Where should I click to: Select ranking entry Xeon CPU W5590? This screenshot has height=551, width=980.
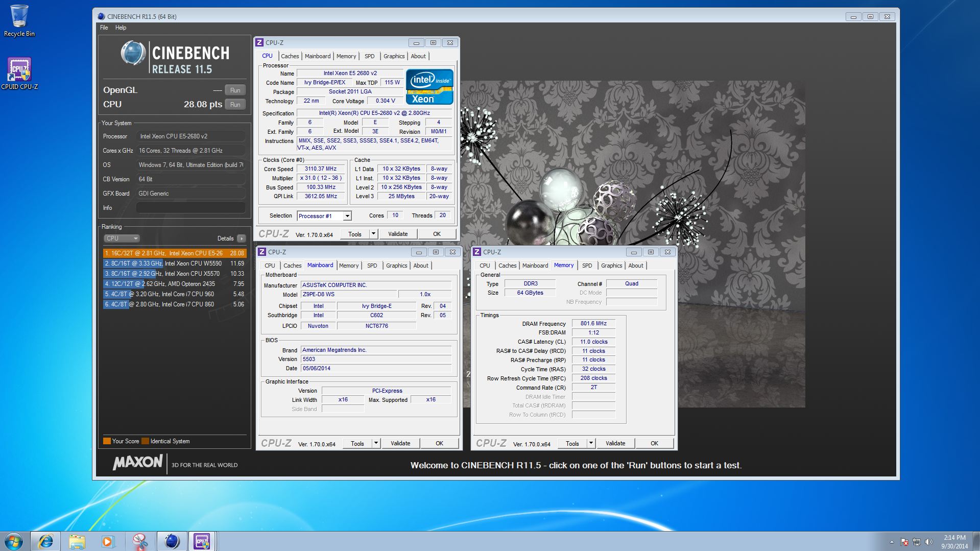pos(174,263)
